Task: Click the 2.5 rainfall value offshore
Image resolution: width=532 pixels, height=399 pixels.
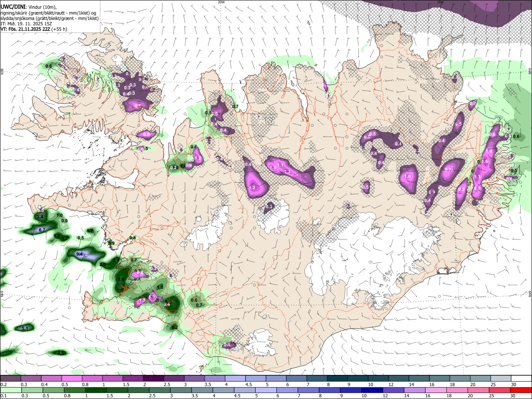Action: click(x=61, y=353)
